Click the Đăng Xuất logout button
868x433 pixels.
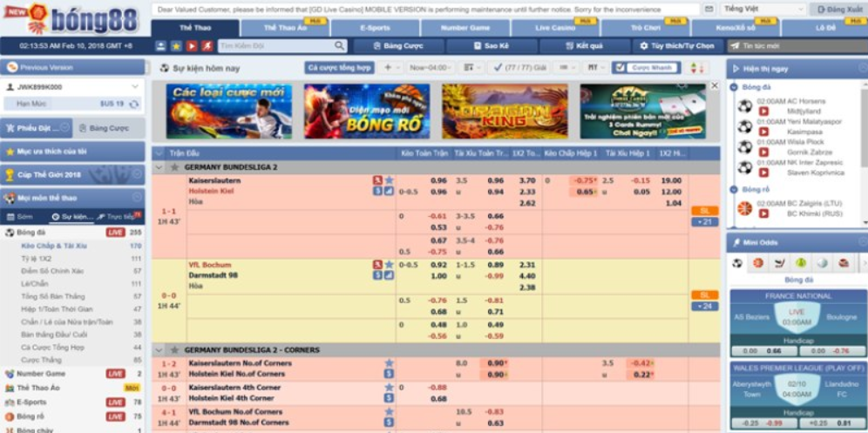click(x=837, y=9)
